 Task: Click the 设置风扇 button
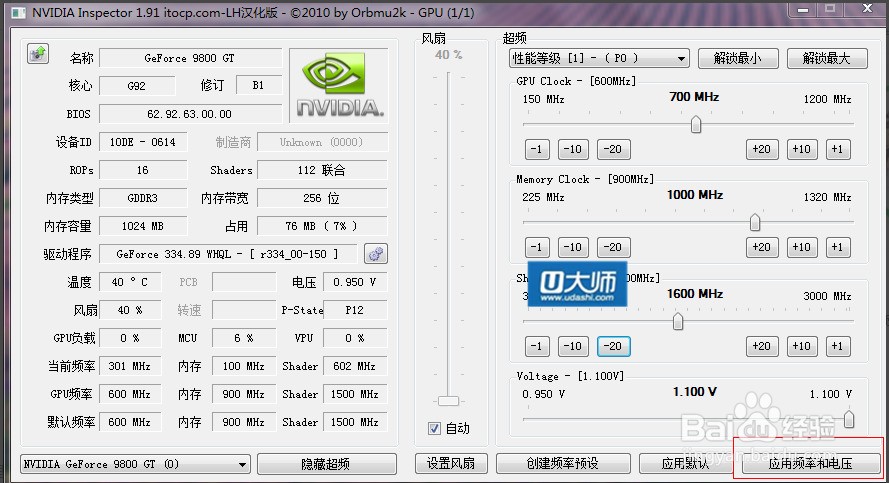pyautogui.click(x=451, y=464)
